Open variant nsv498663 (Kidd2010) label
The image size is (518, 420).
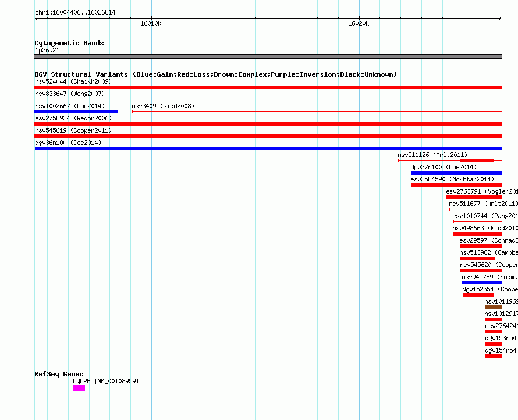pos(485,228)
